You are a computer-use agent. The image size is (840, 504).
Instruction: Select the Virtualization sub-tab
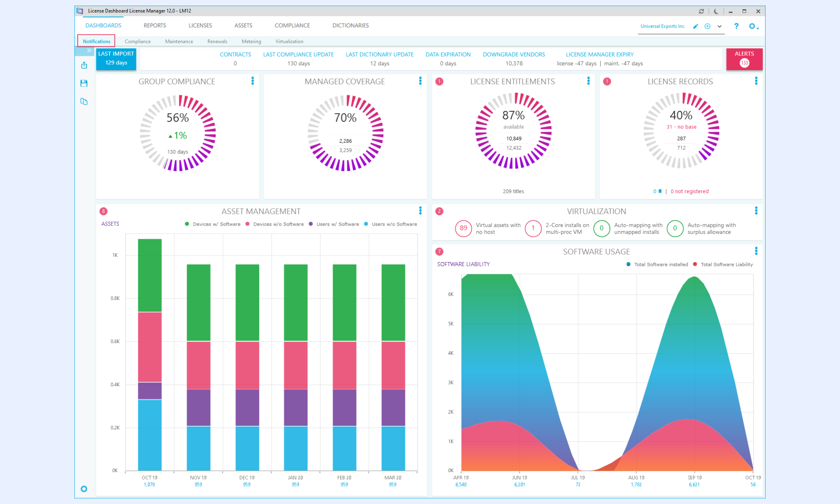coord(289,42)
